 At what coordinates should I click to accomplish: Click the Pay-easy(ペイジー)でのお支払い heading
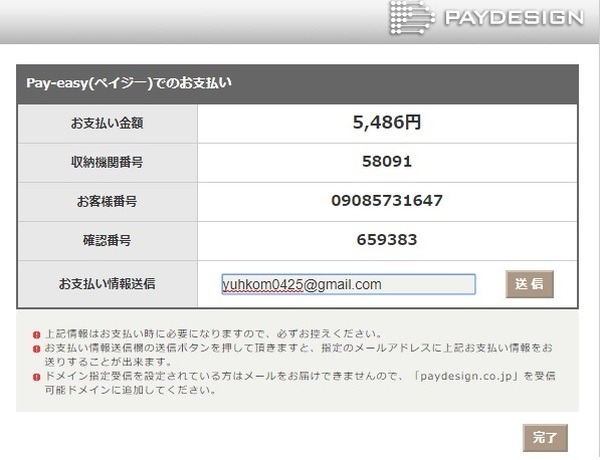pos(129,83)
